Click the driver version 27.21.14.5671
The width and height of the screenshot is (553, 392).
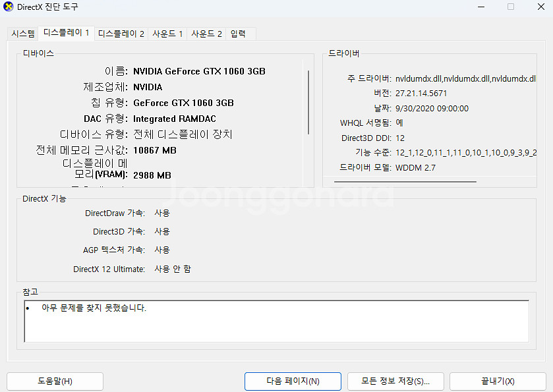[421, 94]
